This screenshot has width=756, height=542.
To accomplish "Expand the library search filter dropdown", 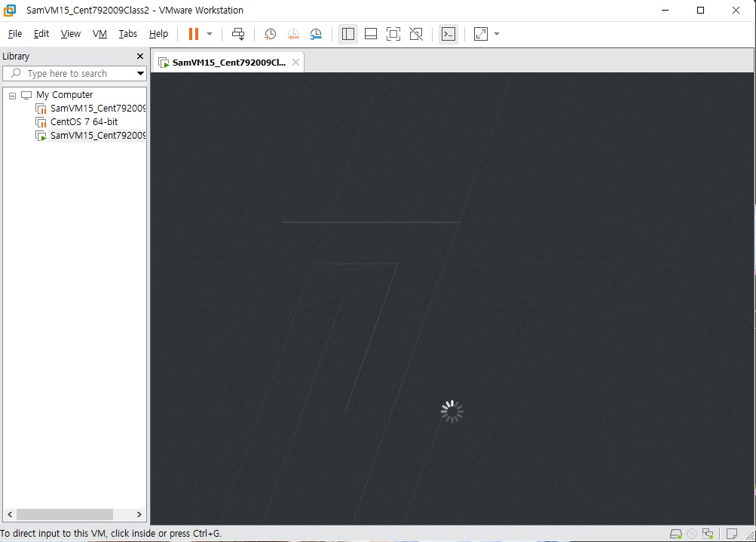I will point(140,73).
